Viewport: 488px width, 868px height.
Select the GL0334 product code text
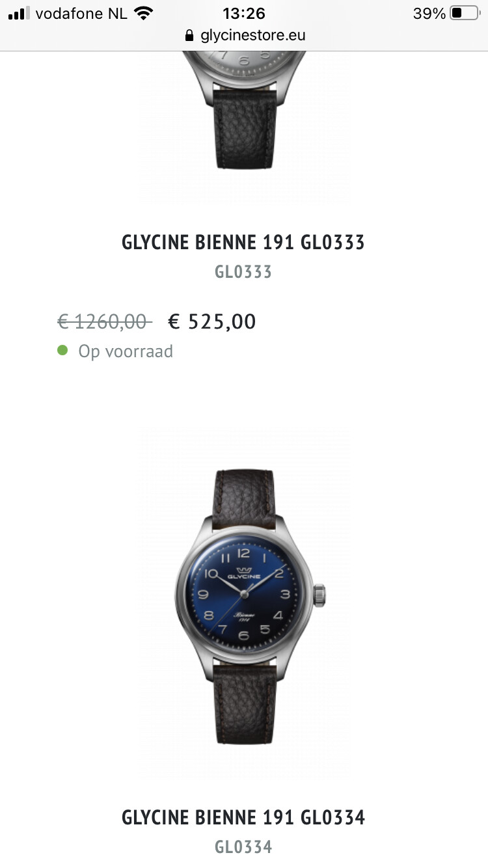(x=243, y=847)
